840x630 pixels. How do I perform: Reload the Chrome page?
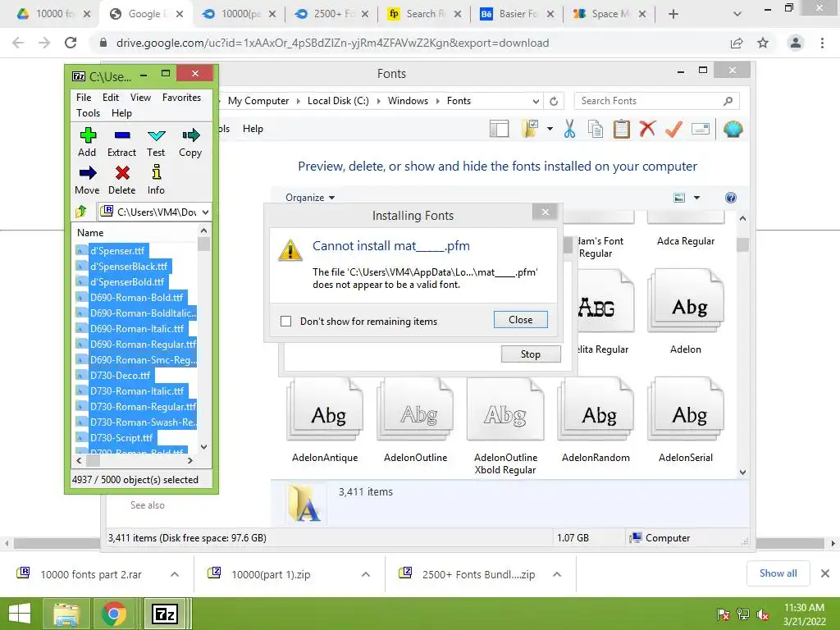click(x=71, y=43)
